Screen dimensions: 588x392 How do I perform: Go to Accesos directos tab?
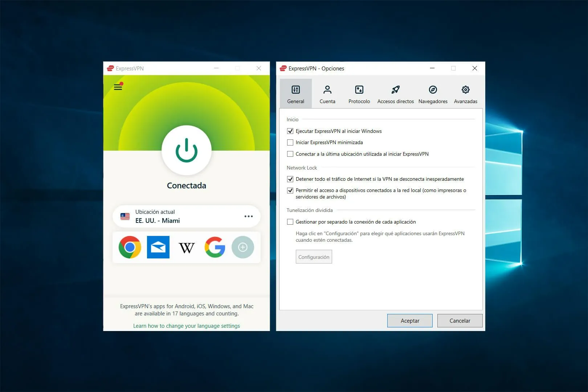(396, 94)
